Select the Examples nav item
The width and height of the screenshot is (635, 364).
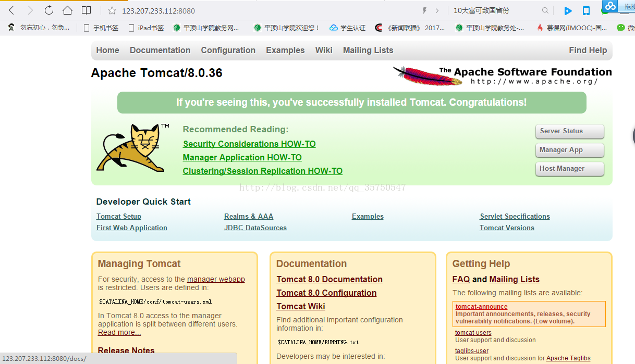(x=285, y=50)
